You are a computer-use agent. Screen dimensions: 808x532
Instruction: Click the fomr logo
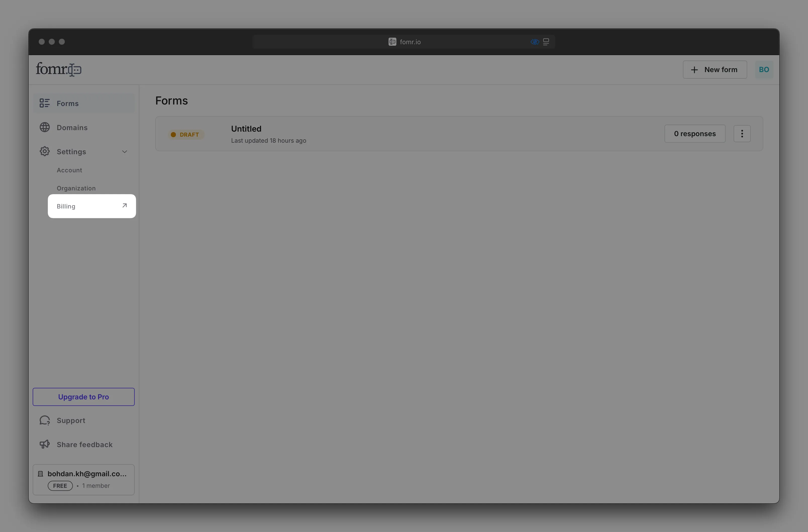[58, 69]
